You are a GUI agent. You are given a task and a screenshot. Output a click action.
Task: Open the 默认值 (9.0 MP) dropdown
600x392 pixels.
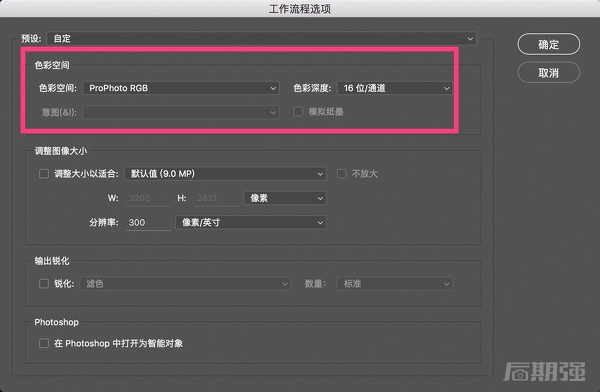point(225,174)
